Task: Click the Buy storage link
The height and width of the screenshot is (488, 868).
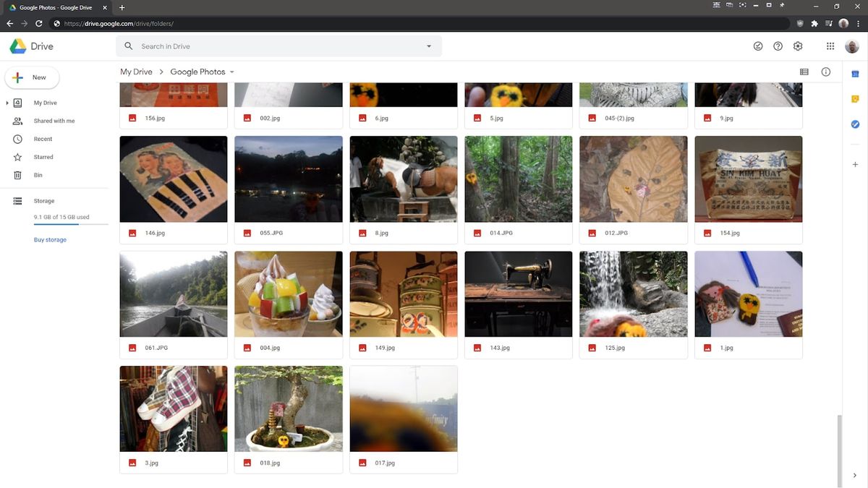Action: (x=49, y=239)
